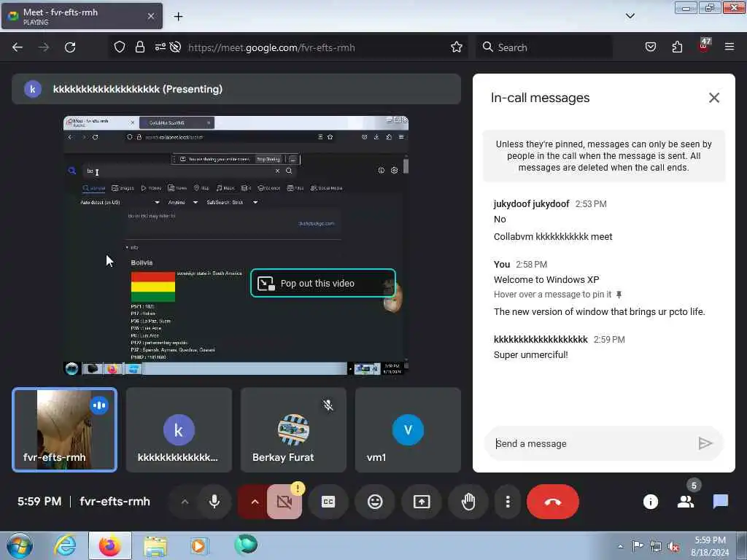Image resolution: width=747 pixels, height=560 pixels.
Task: Click the message "Collabvm kkkkkkkkkkk meet"
Action: pos(553,237)
